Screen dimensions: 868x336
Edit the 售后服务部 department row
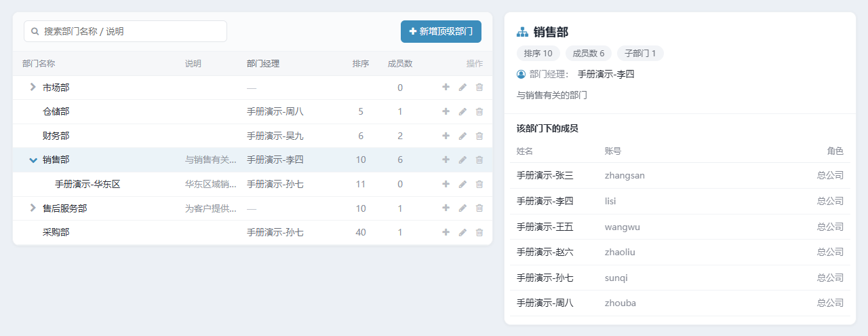(x=462, y=208)
